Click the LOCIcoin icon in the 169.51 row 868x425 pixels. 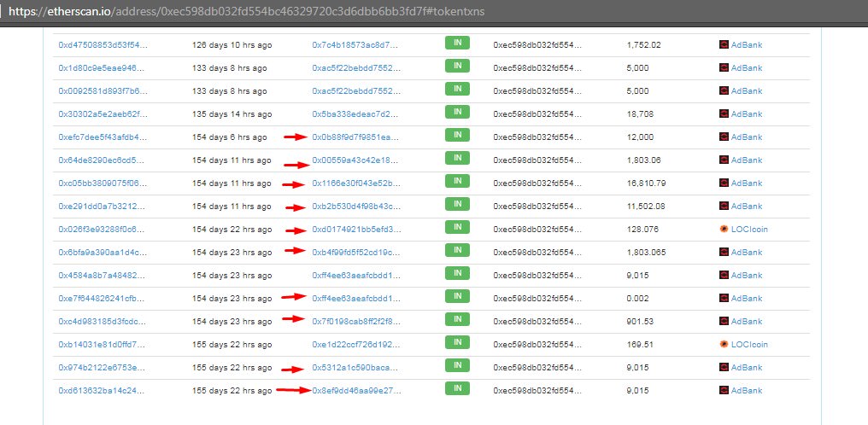(x=724, y=344)
